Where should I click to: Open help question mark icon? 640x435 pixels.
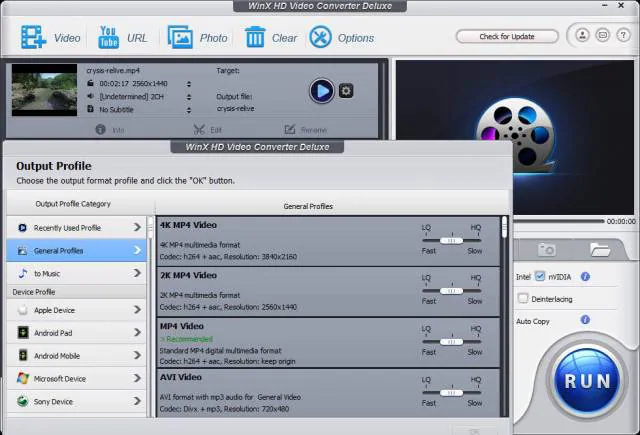[623, 36]
